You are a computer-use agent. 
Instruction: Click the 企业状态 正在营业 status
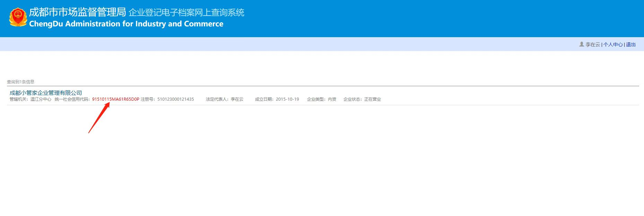[362, 99]
